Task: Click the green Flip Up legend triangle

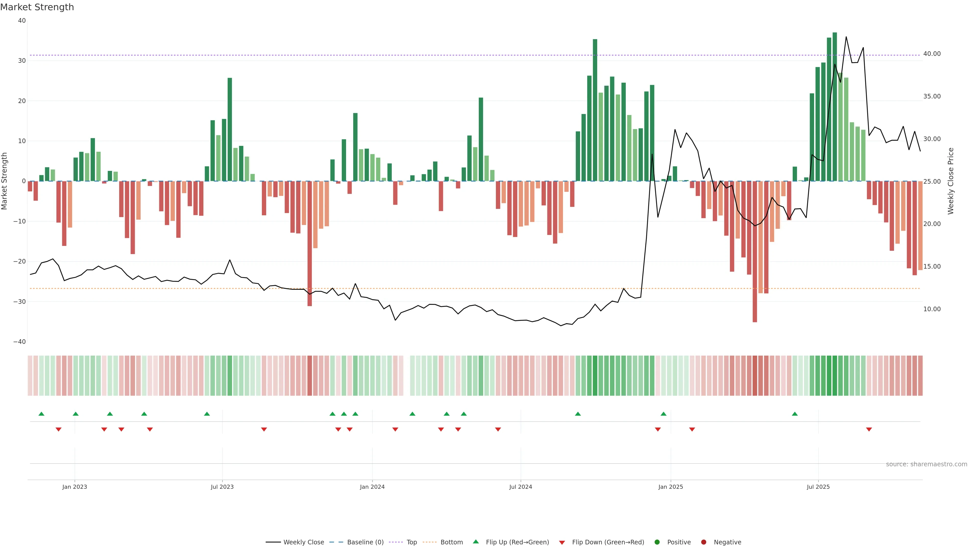Action: pyautogui.click(x=475, y=542)
